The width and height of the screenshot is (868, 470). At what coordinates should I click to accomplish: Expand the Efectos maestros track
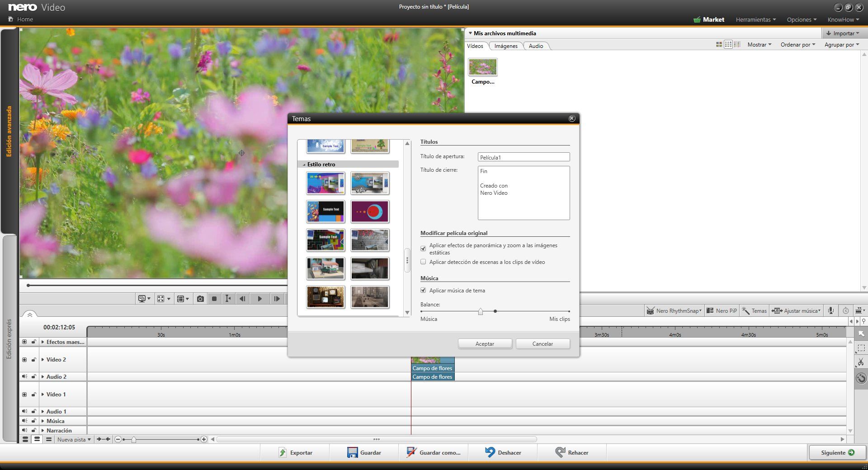[x=42, y=342]
